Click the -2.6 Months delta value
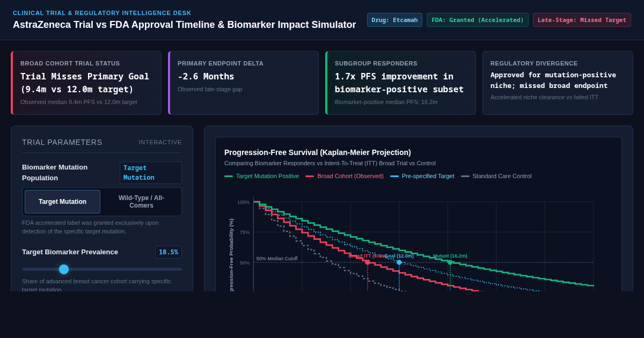 pos(206,76)
